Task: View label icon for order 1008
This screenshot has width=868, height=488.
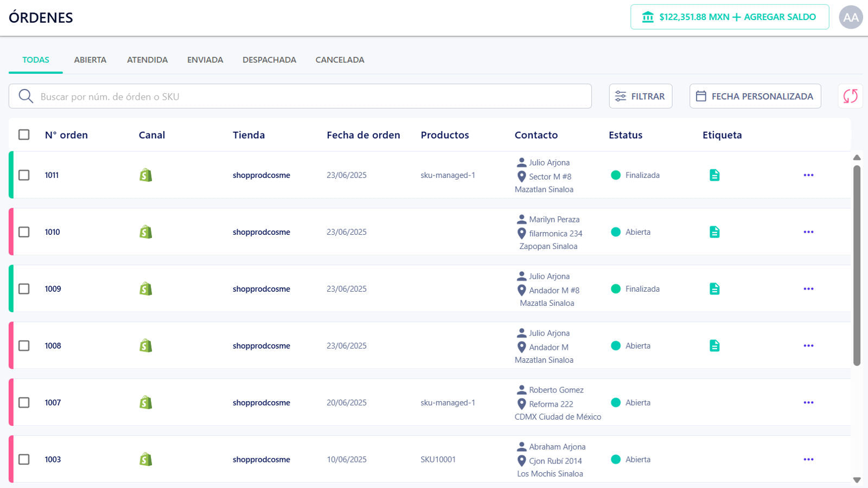Action: coord(714,346)
